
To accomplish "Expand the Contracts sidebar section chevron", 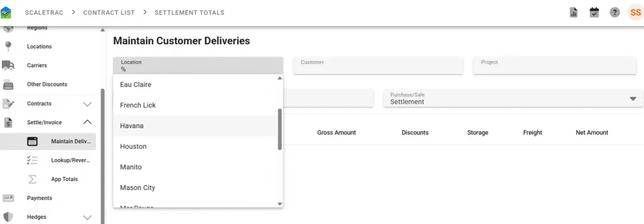I will pyautogui.click(x=88, y=104).
